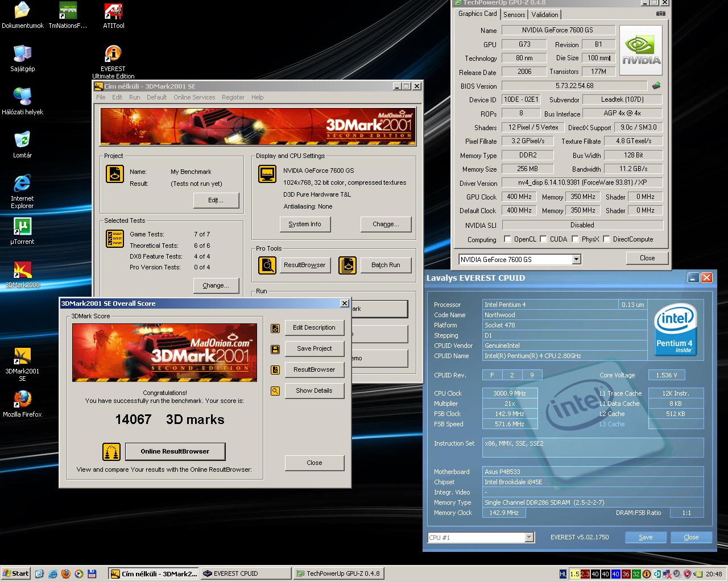Click the Batch Run icon in Pro Tools
Image resolution: width=728 pixels, height=582 pixels.
click(x=347, y=265)
